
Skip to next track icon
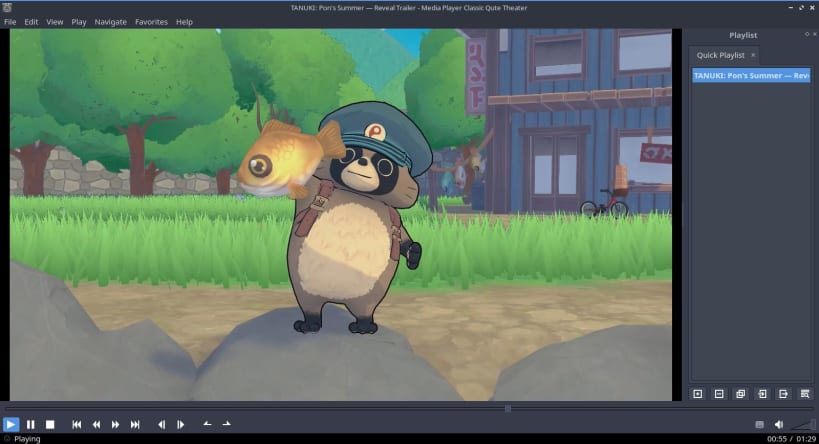135,424
